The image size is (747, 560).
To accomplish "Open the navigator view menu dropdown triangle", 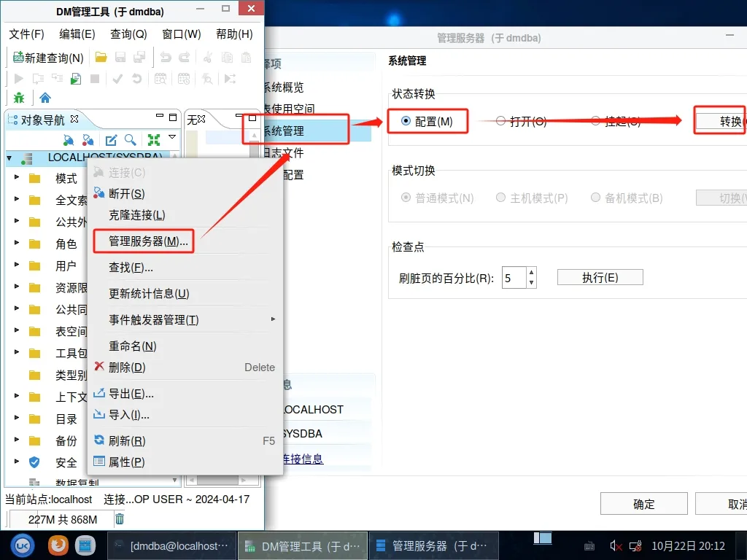I will click(x=172, y=137).
